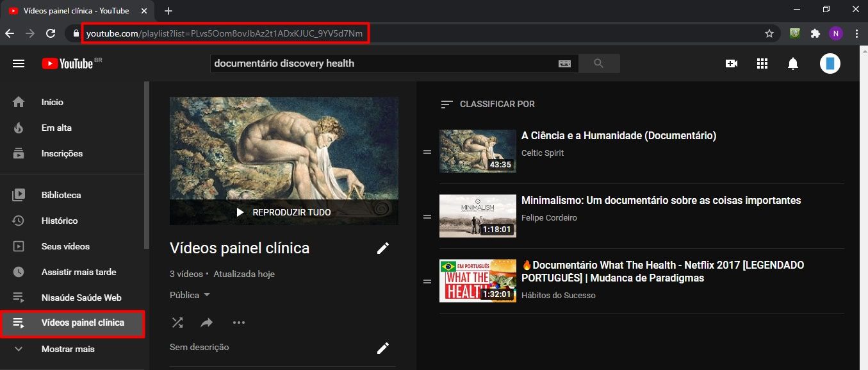Share the playlist with arrow icon
This screenshot has width=868, height=370.
(206, 323)
